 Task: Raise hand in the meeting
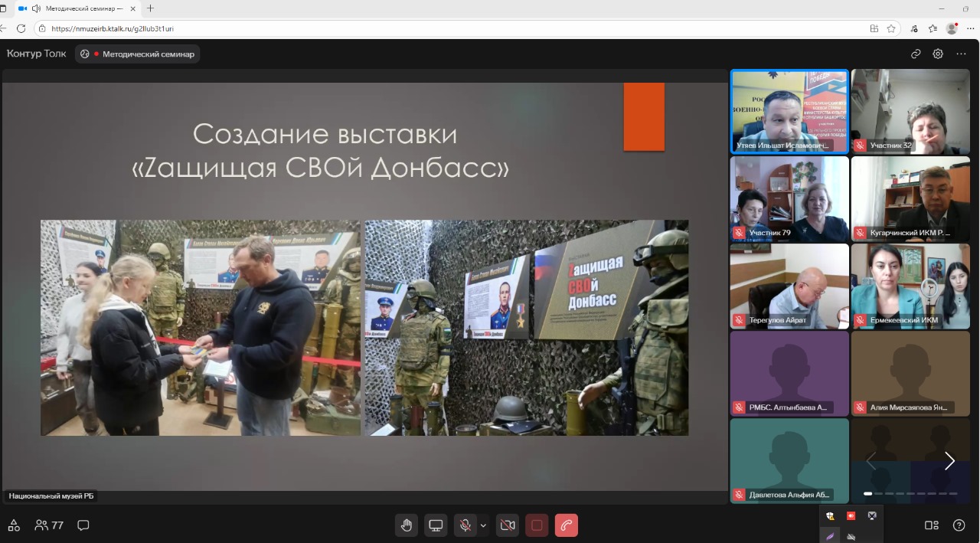[407, 525]
